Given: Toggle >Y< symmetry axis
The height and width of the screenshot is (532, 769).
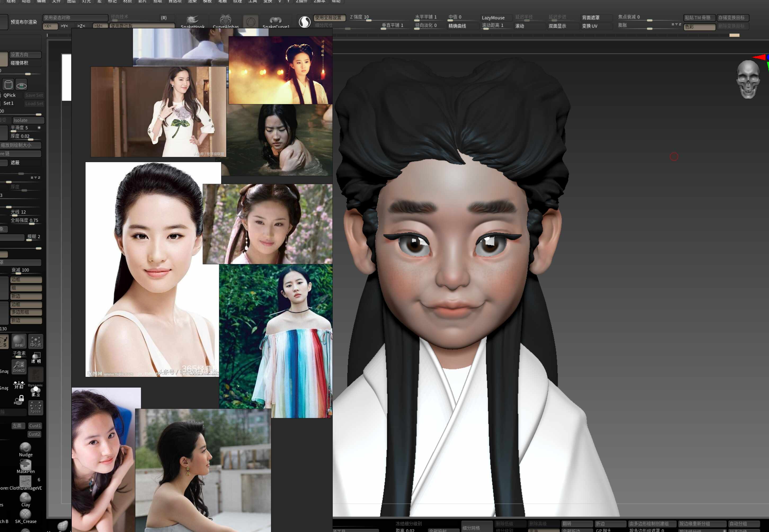Looking at the screenshot, I should (x=64, y=26).
